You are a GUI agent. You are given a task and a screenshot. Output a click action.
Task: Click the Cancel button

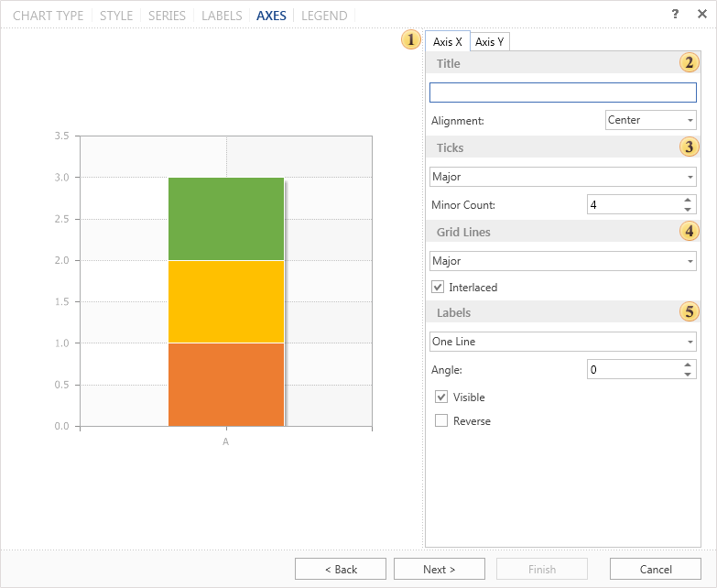tap(655, 569)
